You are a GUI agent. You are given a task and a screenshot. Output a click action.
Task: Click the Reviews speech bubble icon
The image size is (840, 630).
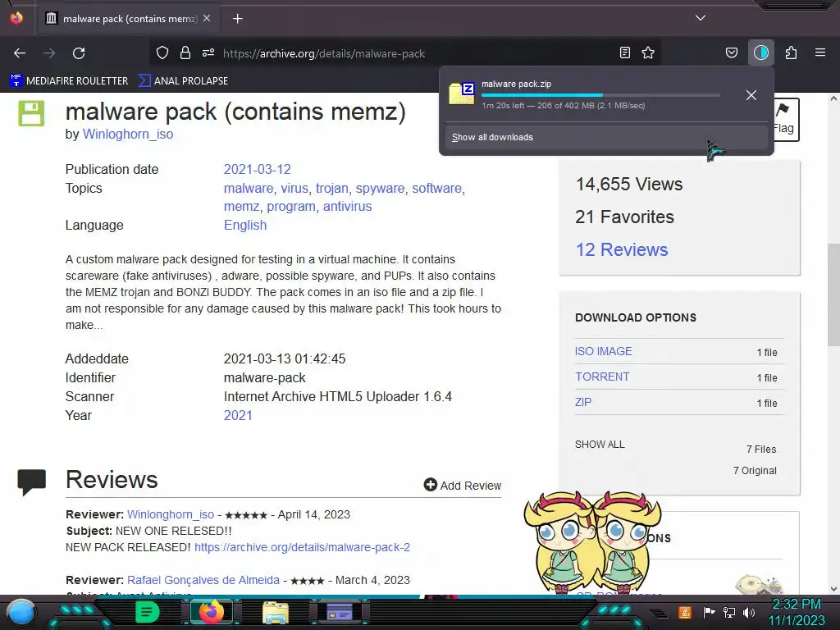coord(32,482)
